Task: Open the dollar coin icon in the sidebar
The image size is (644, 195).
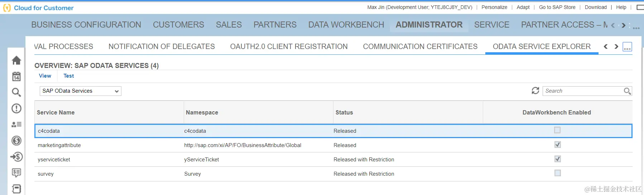Action: (x=16, y=141)
